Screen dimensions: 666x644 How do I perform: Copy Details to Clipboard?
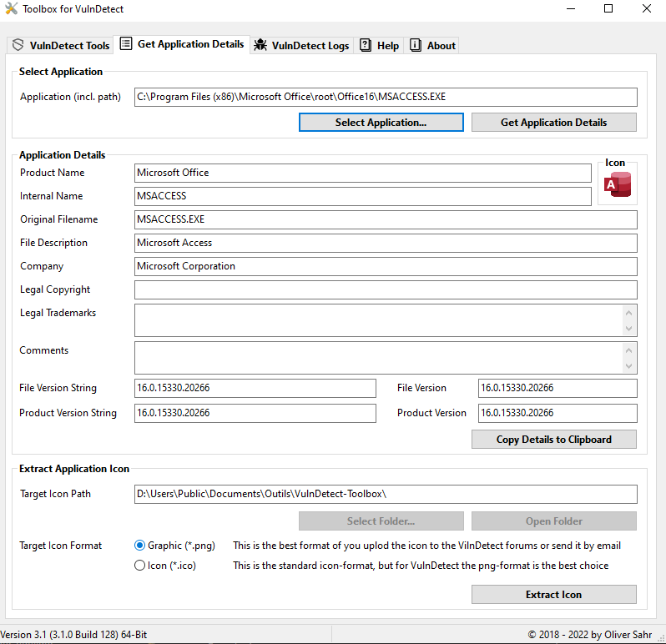pos(554,440)
